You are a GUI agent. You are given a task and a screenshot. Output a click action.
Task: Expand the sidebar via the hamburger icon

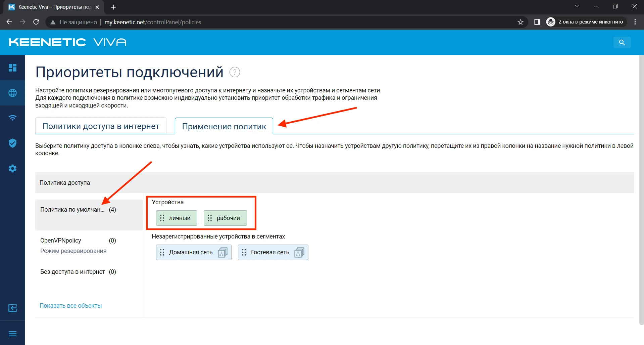point(13,334)
